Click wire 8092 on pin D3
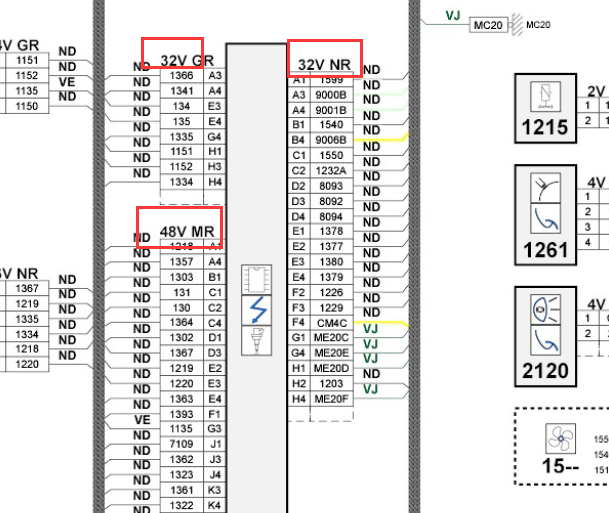This screenshot has height=513, width=609. tap(331, 202)
